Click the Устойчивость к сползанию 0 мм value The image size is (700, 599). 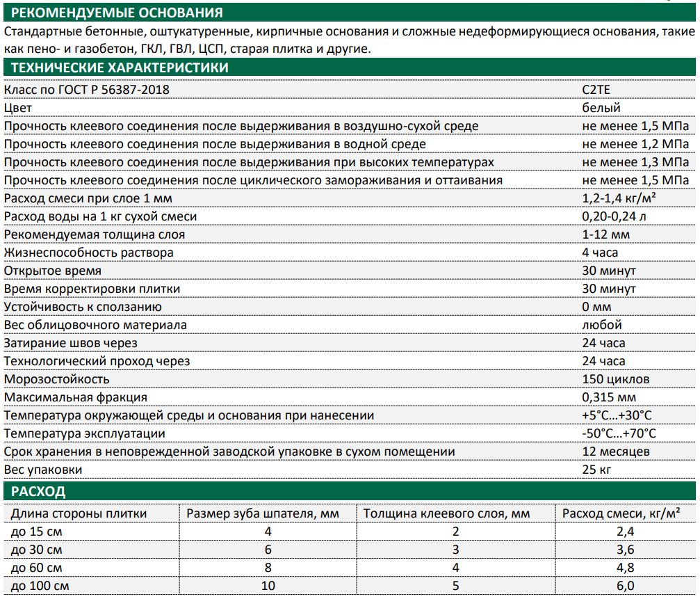(x=596, y=307)
